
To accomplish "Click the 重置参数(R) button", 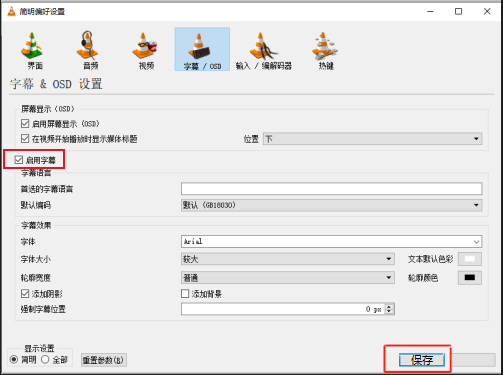I will [x=104, y=360].
